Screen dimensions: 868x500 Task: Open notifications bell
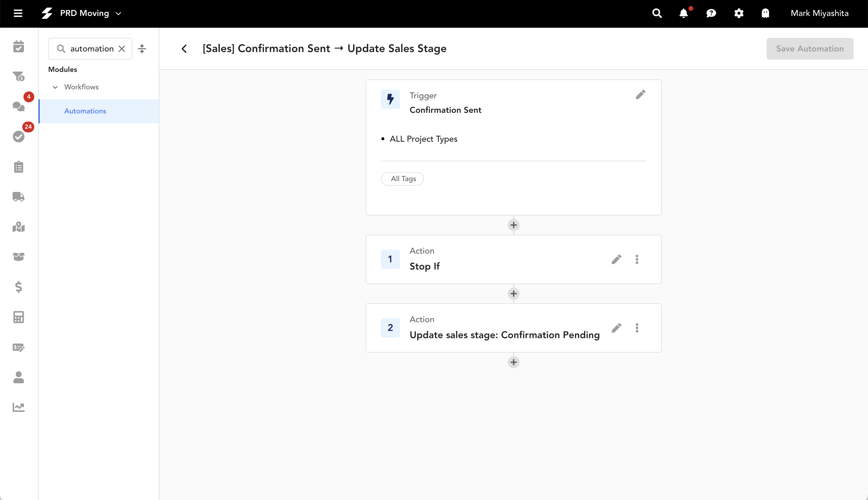pyautogui.click(x=683, y=14)
